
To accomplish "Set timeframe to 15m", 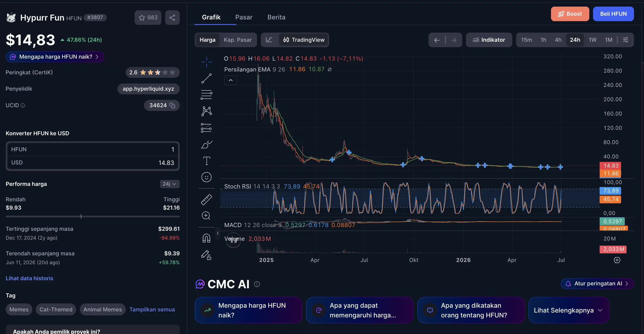I will point(526,40).
